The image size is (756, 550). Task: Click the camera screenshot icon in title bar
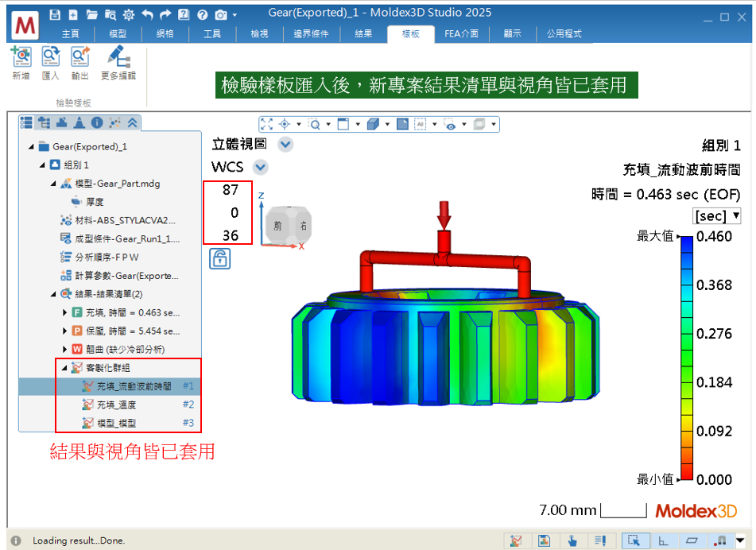(219, 14)
